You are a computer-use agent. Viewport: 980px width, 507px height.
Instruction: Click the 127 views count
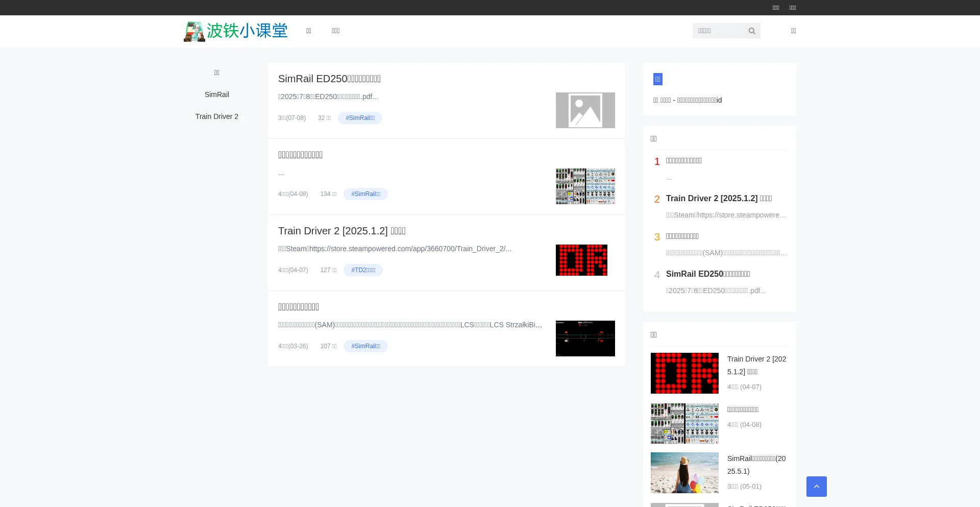pyautogui.click(x=328, y=270)
